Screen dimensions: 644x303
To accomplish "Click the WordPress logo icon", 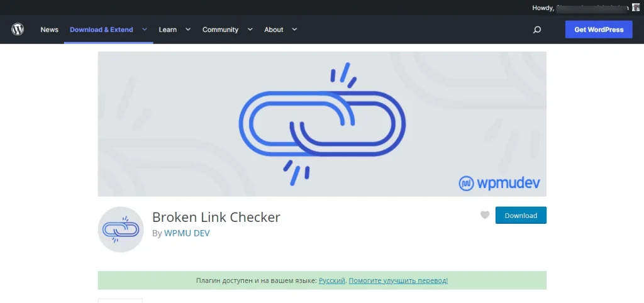I will 18,30.
